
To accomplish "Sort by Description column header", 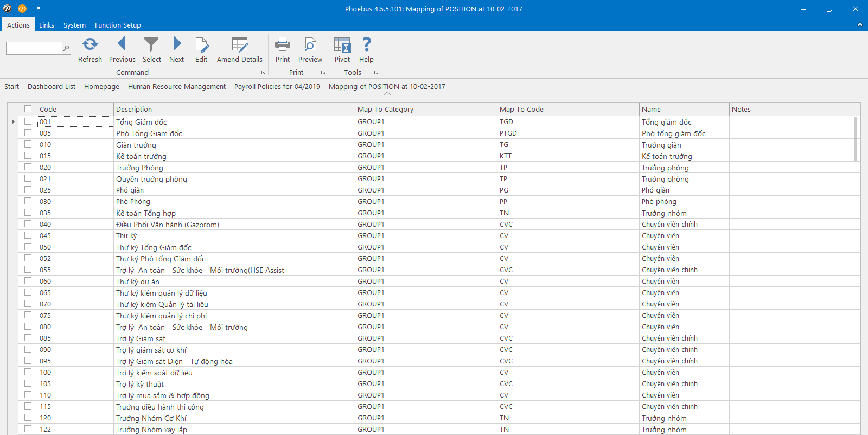I will [234, 109].
